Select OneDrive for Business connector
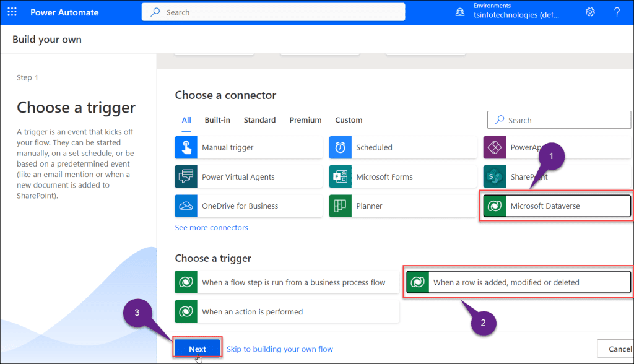Image resolution: width=634 pixels, height=364 pixels. pyautogui.click(x=249, y=206)
